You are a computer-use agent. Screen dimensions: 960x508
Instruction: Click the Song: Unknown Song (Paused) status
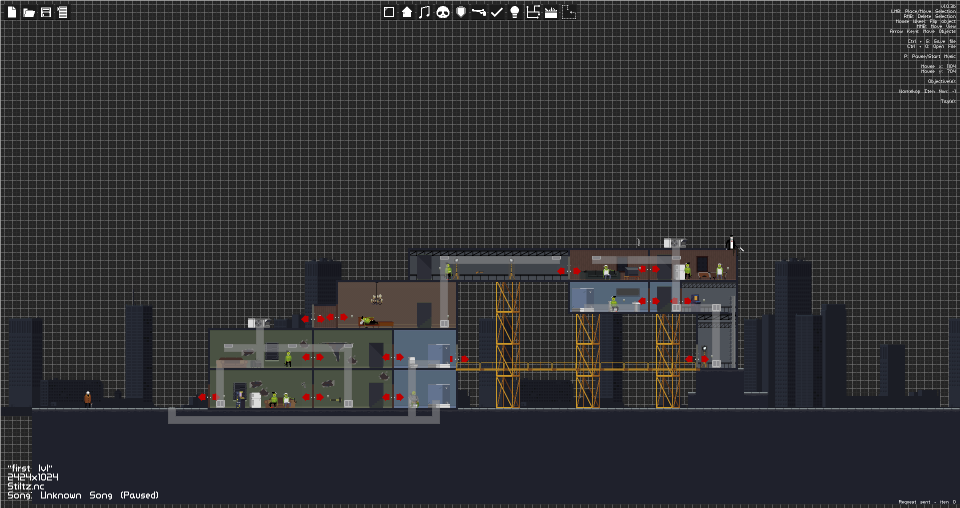pos(83,495)
